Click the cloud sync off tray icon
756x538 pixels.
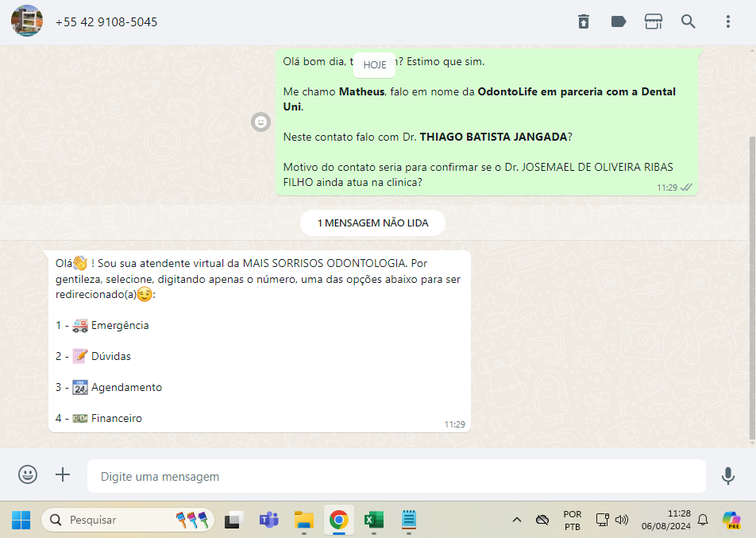pyautogui.click(x=542, y=520)
